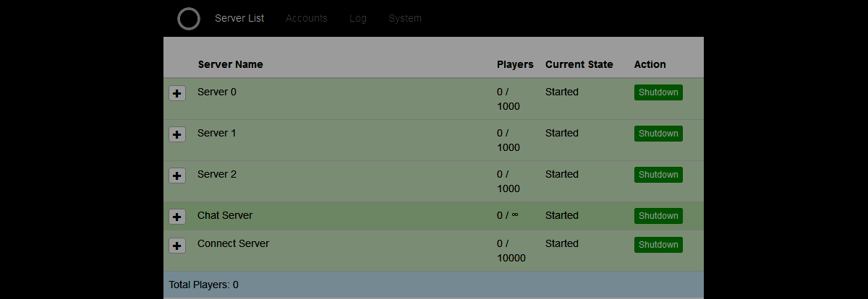Select the Total Players footer text
The width and height of the screenshot is (868, 299).
pos(204,285)
